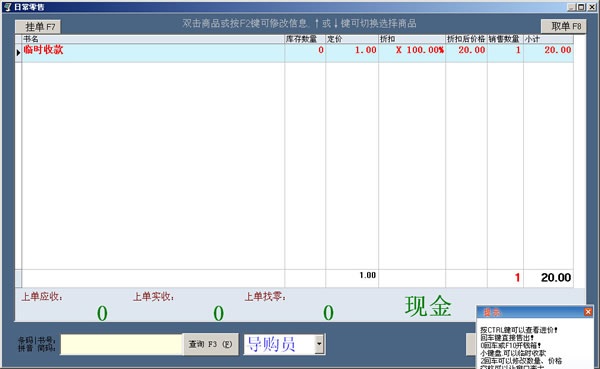600x369 pixels.
Task: Minimize the 日常零售 window
Action: click(x=571, y=7)
